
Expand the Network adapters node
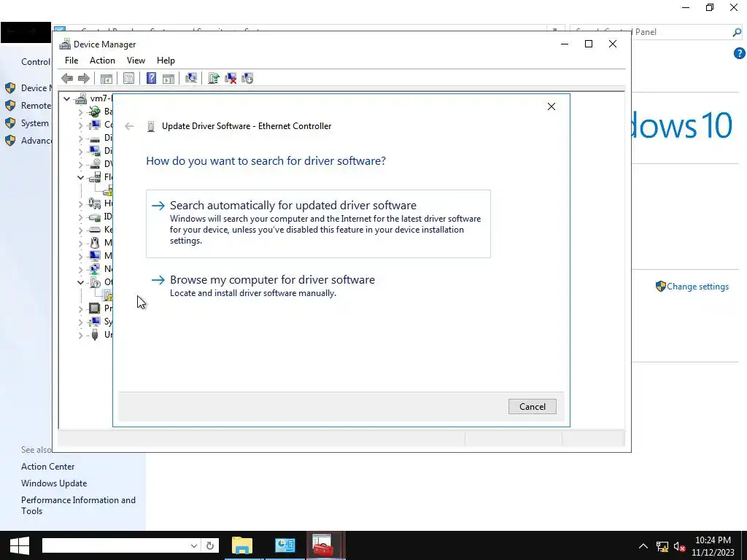(x=80, y=269)
